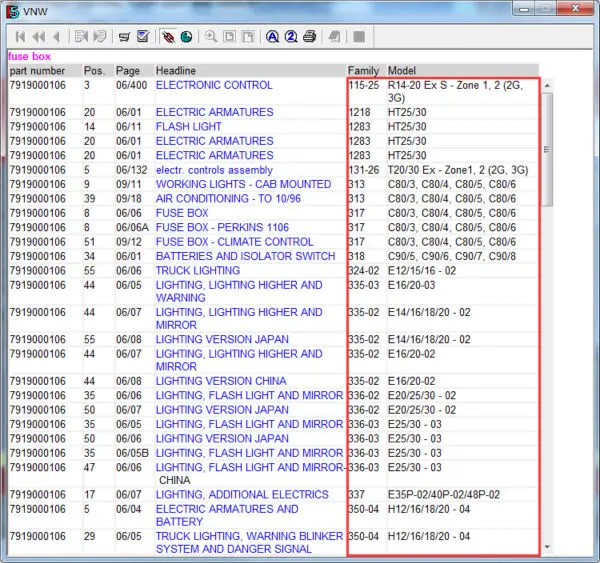Open LIGHTING, FLASH LIGHT AND MIRROR-CHINA link
600x563 pixels.
click(x=250, y=474)
